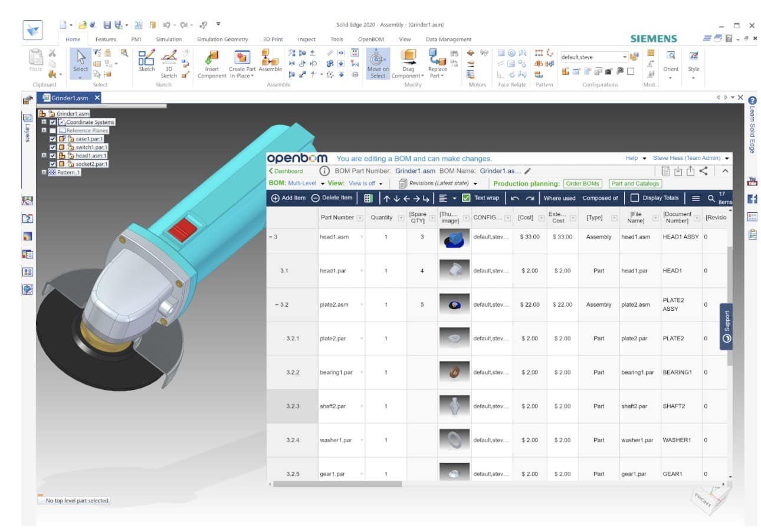Click the Learn Solid Edge help icon
Viewport: 761px width, 532px height.
click(x=752, y=101)
